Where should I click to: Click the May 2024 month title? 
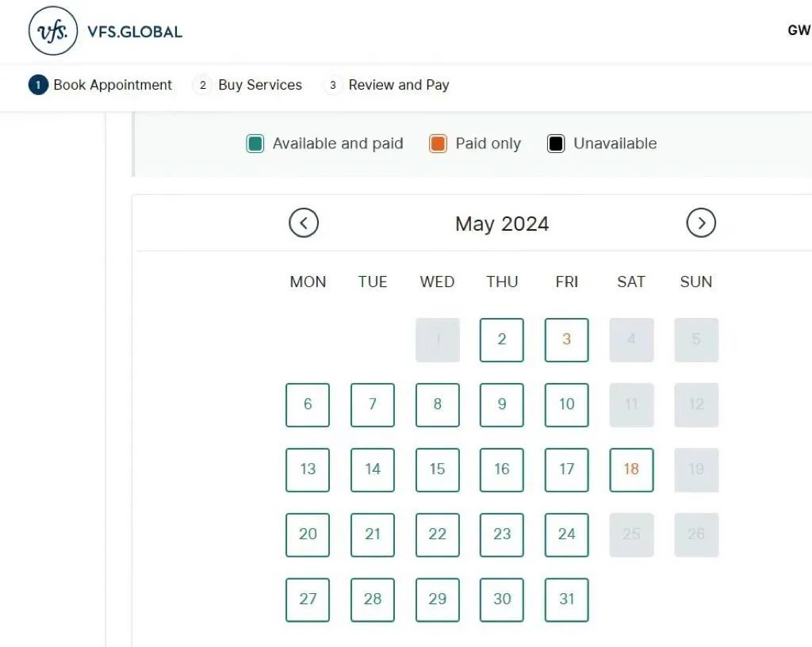[502, 224]
